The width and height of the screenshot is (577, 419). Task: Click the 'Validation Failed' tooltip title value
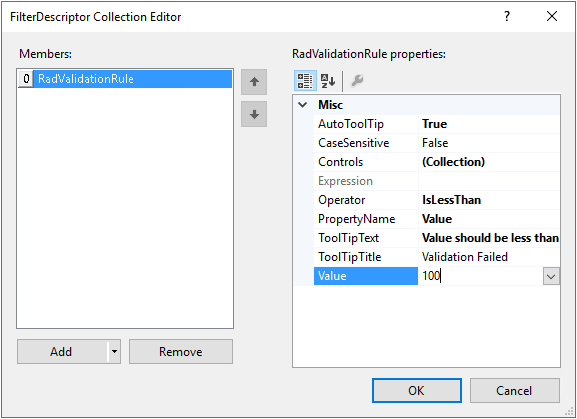465,257
